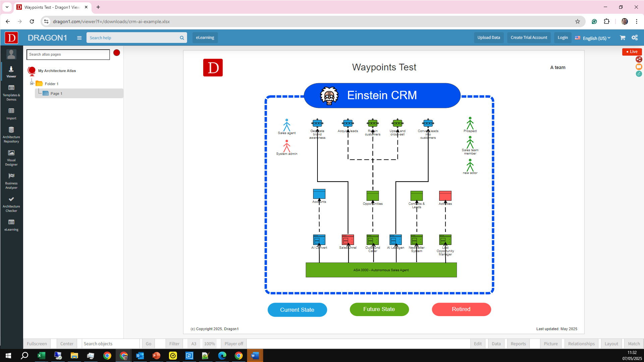
Task: Open the settings gears icon
Action: point(635,38)
